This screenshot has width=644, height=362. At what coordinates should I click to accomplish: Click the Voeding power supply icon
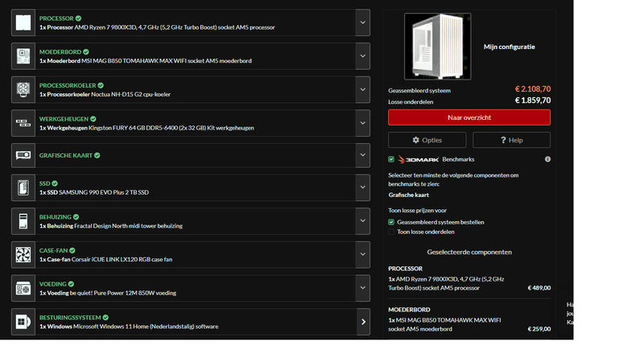23,289
